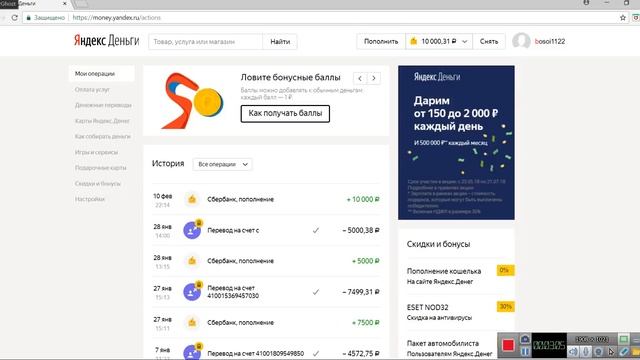640x360 pixels.
Task: Open Карты Яндекс.Денег in the sidebar
Action: (x=102, y=121)
